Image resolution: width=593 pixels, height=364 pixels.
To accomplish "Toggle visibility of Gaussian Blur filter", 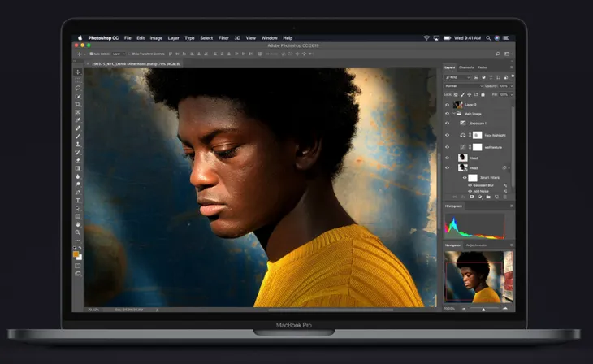I will point(470,185).
